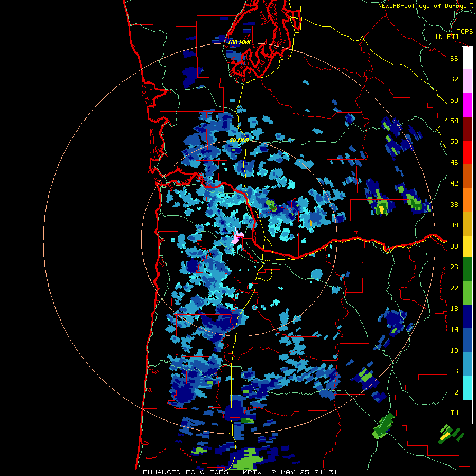Click legend value 6
This screenshot has width=476, height=476.
(456, 371)
